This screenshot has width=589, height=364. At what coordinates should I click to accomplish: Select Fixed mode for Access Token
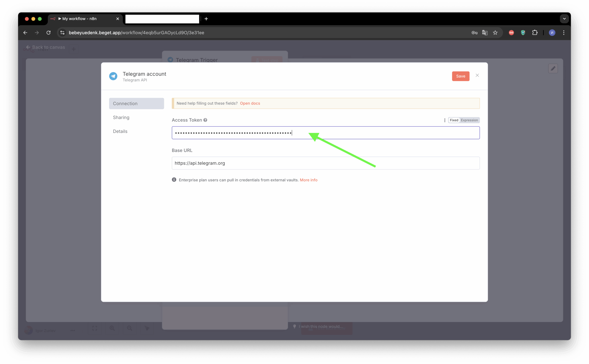(x=454, y=120)
